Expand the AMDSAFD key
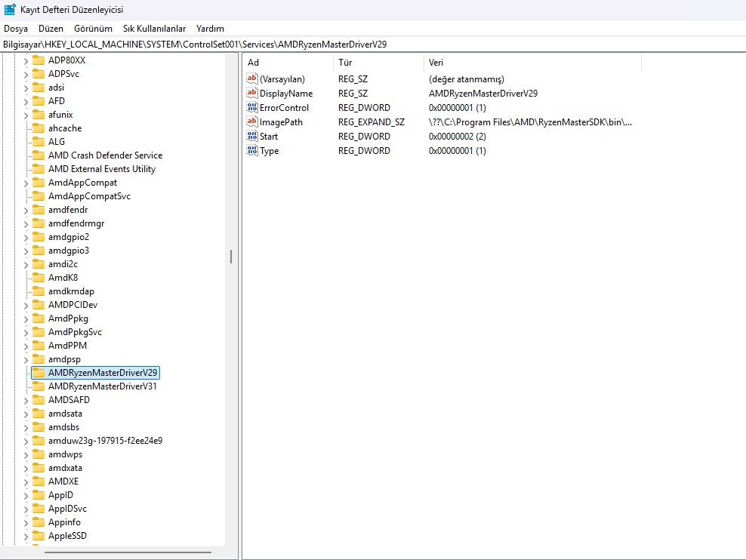Screen dimensions: 746x560 pyautogui.click(x=26, y=401)
